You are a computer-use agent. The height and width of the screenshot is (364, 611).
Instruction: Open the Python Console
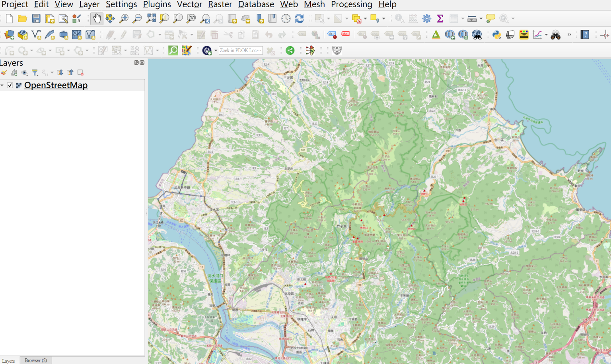[496, 35]
